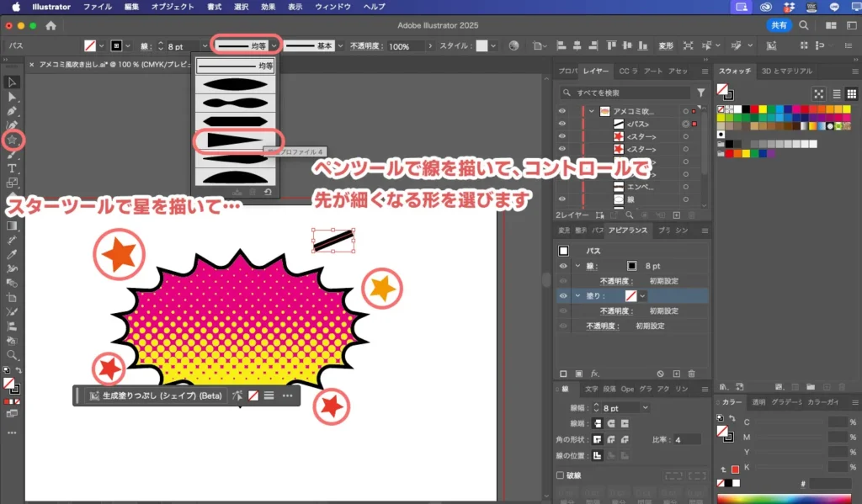
Task: Open the 効果 menu
Action: [268, 7]
